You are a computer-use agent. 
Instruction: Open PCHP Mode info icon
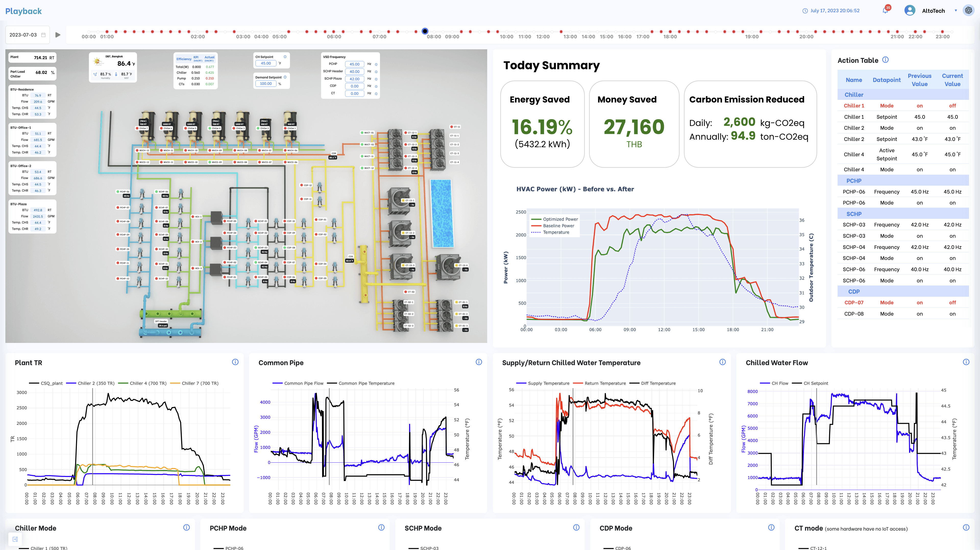[x=381, y=527]
